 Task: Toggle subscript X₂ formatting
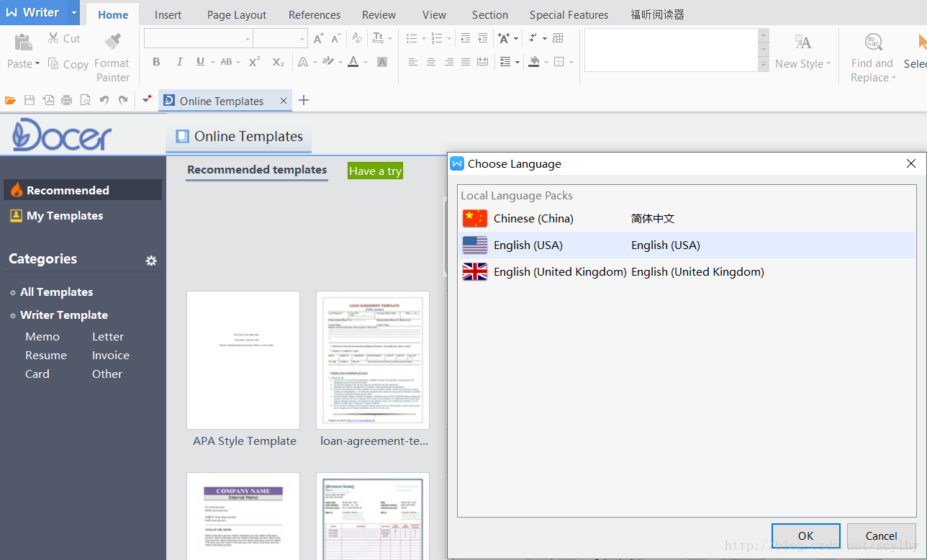click(278, 62)
